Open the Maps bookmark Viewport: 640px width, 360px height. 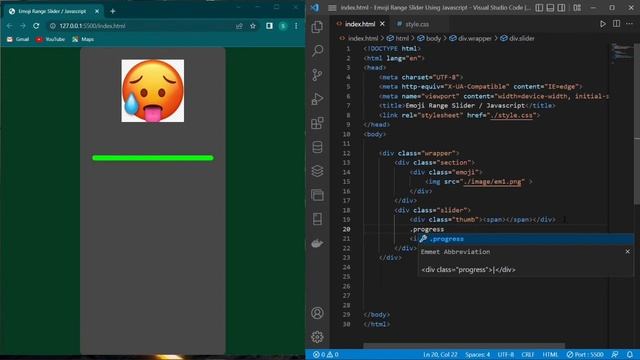tap(83, 39)
